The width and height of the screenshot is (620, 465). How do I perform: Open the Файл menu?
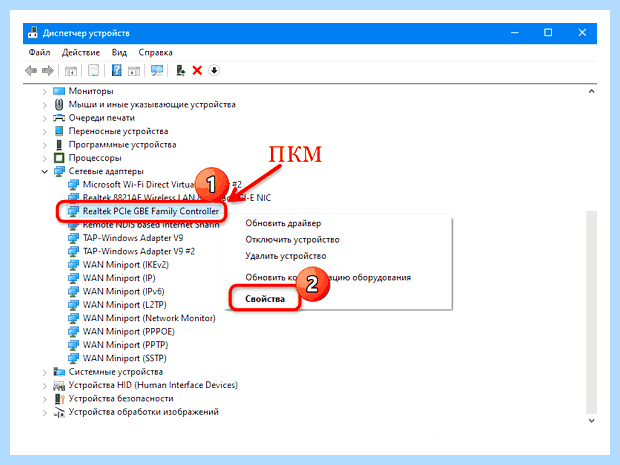[x=39, y=53]
